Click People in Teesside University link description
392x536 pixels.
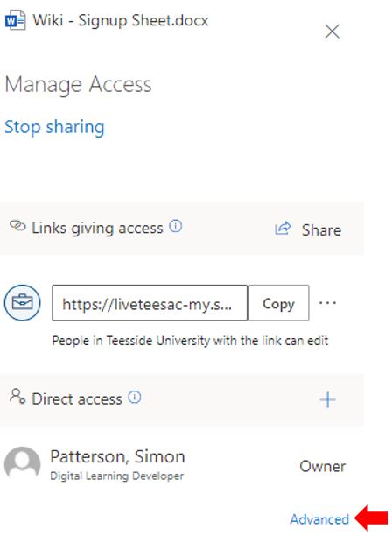click(x=190, y=341)
